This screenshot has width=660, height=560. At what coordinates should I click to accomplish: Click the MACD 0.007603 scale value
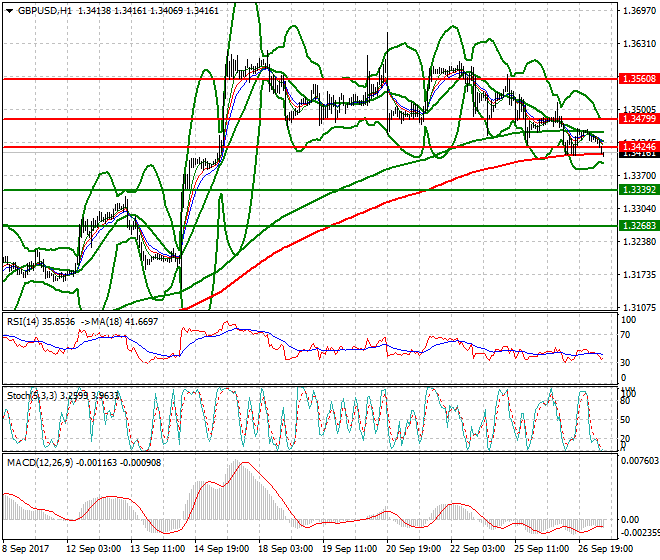pos(640,461)
